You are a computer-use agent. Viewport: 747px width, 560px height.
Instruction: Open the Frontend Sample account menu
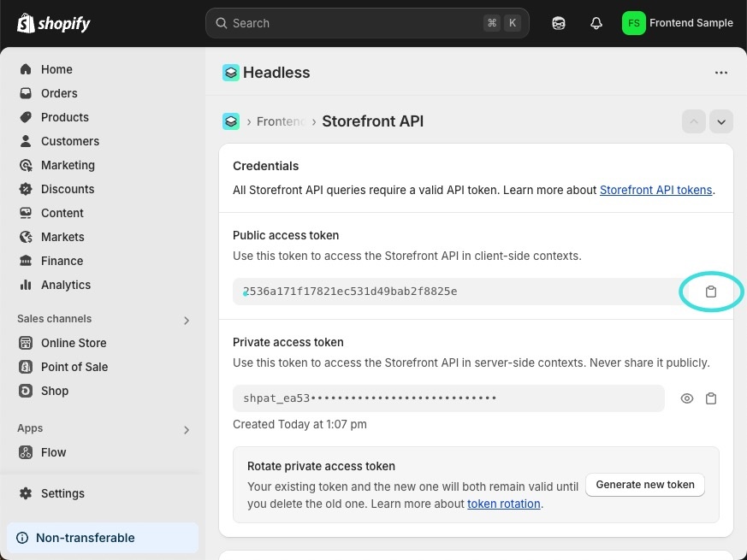click(x=678, y=23)
